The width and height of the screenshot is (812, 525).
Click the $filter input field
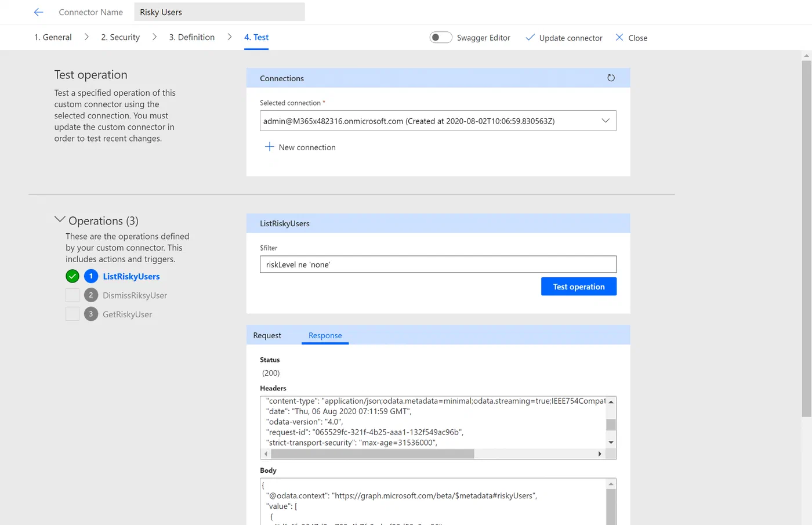(x=438, y=265)
